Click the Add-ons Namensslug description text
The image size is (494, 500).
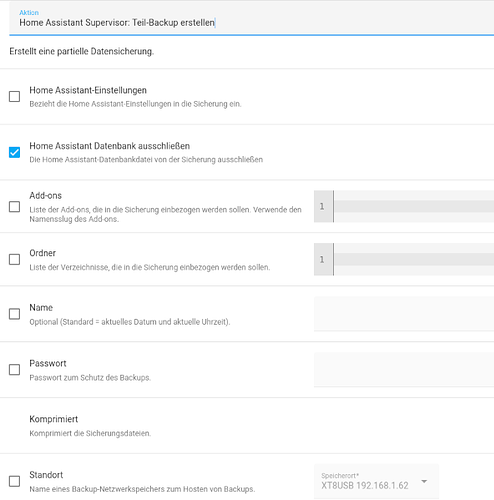pos(165,214)
